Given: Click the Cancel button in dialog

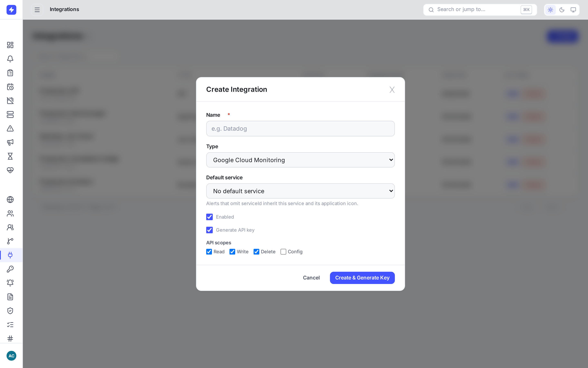Looking at the screenshot, I should click(x=311, y=278).
